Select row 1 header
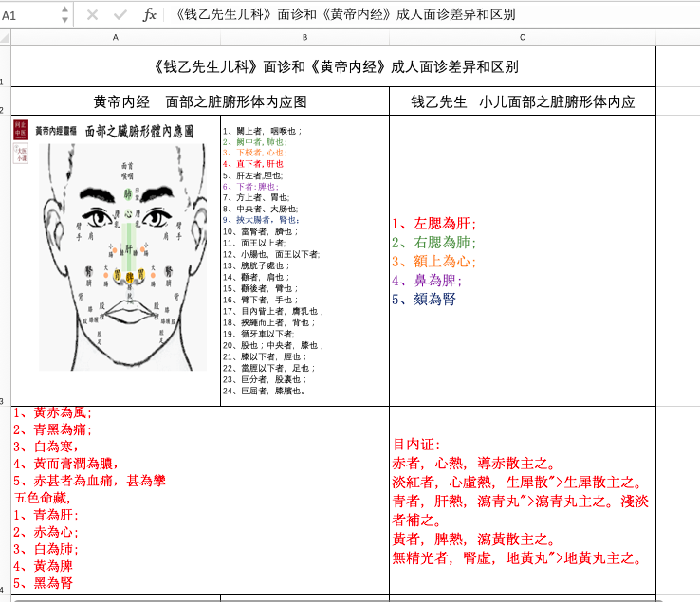Viewport: 700px width, 602px height. coord(5,65)
